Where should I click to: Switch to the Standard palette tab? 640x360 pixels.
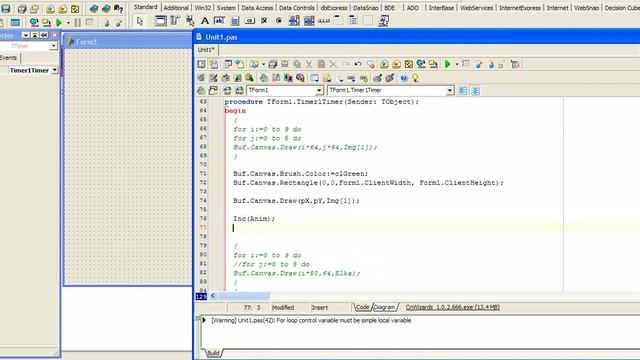[x=146, y=7]
